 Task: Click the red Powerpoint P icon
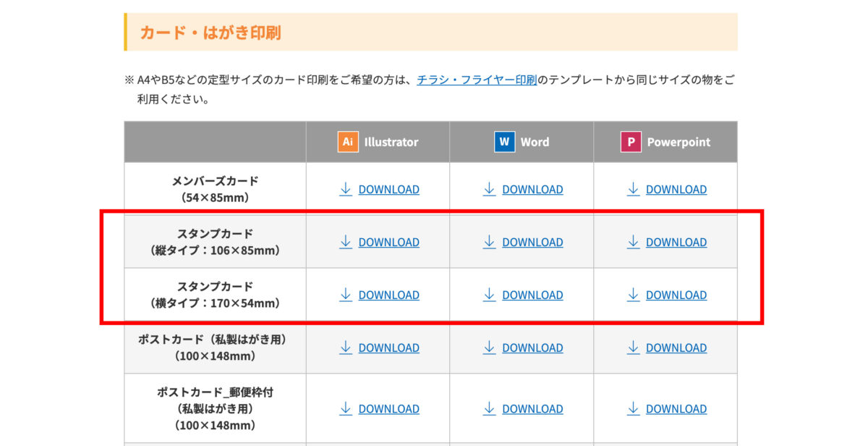tap(631, 142)
